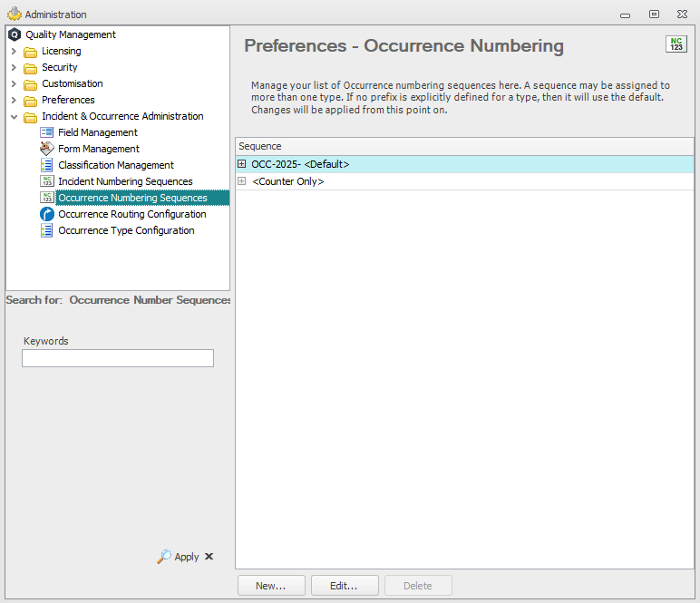Click the Security folder icon
Image resolution: width=700 pixels, height=603 pixels.
[30, 68]
